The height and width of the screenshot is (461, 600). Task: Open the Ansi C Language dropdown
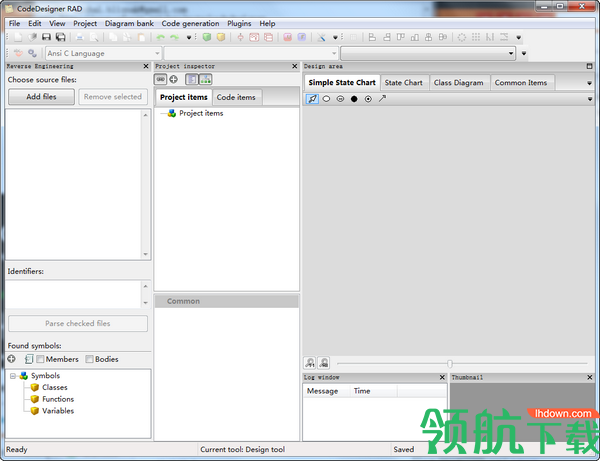tap(103, 53)
